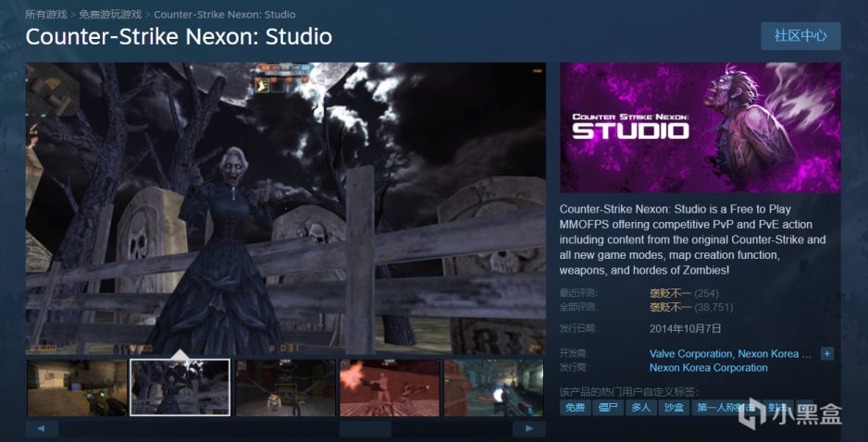Screen dimensions: 868x442
Task: Click the right arrow of thumbnail strip
Action: pyautogui.click(x=528, y=429)
